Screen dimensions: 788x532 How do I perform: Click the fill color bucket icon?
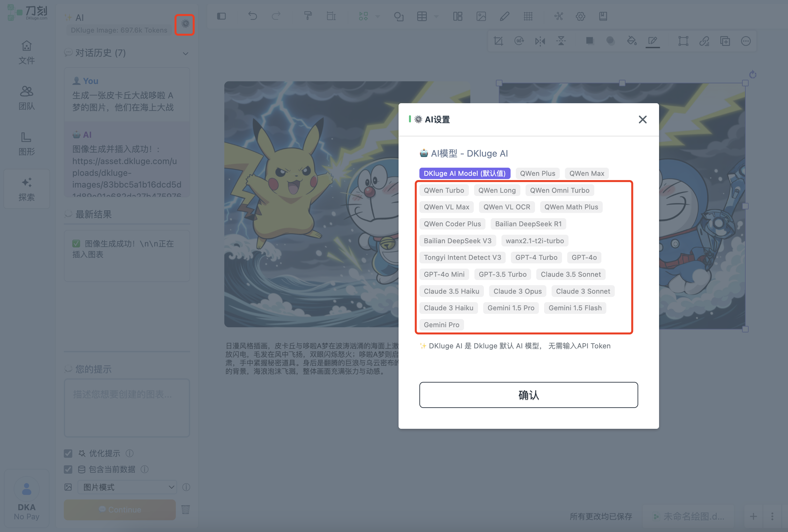point(631,41)
